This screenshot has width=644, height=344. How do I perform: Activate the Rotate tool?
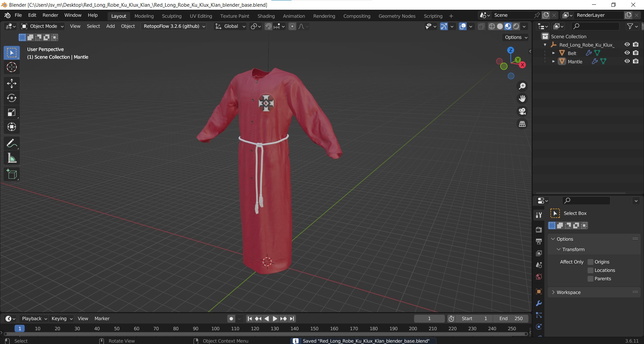coord(12,98)
